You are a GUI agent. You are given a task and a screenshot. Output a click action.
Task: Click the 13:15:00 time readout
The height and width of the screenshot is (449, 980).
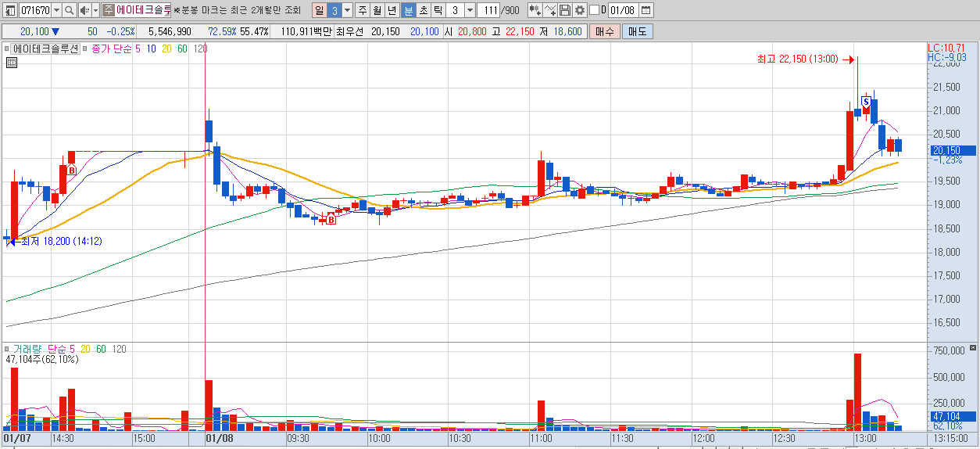950,439
